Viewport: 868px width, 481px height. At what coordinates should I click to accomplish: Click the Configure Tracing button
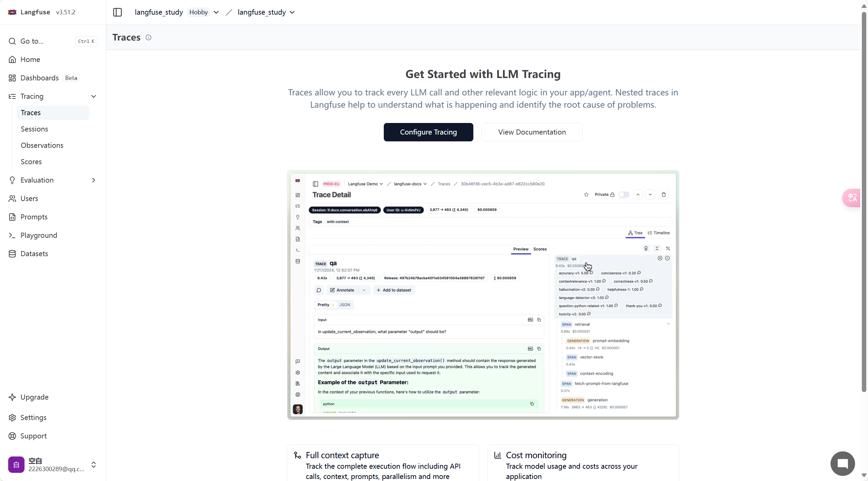pyautogui.click(x=428, y=132)
